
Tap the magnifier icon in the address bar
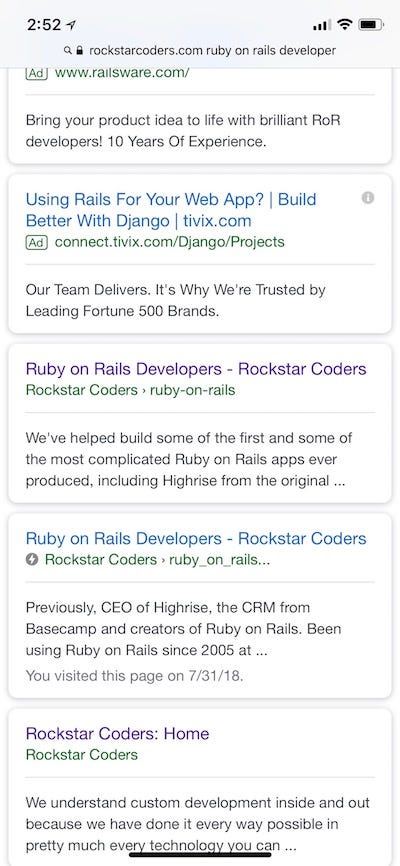(x=68, y=50)
